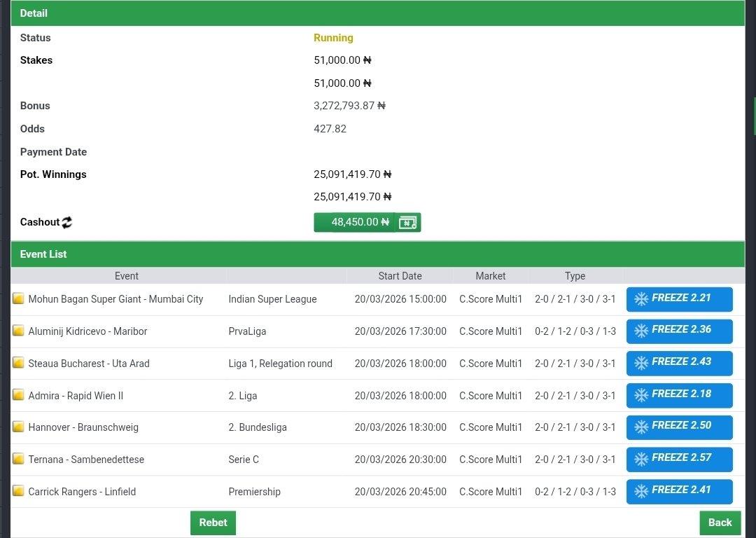Screen dimensions: 756x538
Task: Click yellow status icon for Aluminij Kidricevo match
Action: 18,331
